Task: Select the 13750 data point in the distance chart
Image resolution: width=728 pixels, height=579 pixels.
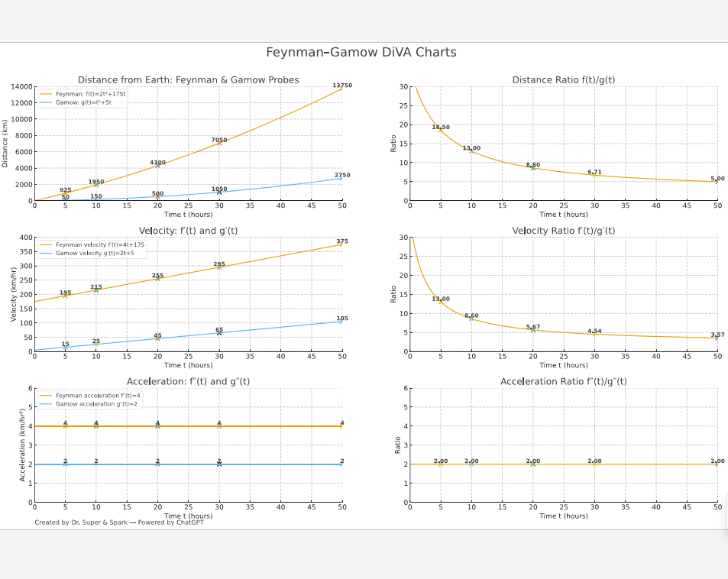Action: 341,89
